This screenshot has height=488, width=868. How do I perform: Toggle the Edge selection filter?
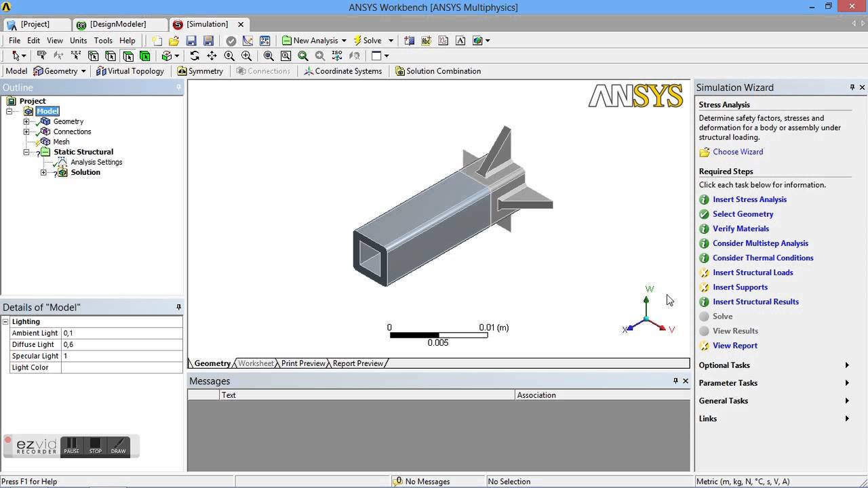point(111,56)
